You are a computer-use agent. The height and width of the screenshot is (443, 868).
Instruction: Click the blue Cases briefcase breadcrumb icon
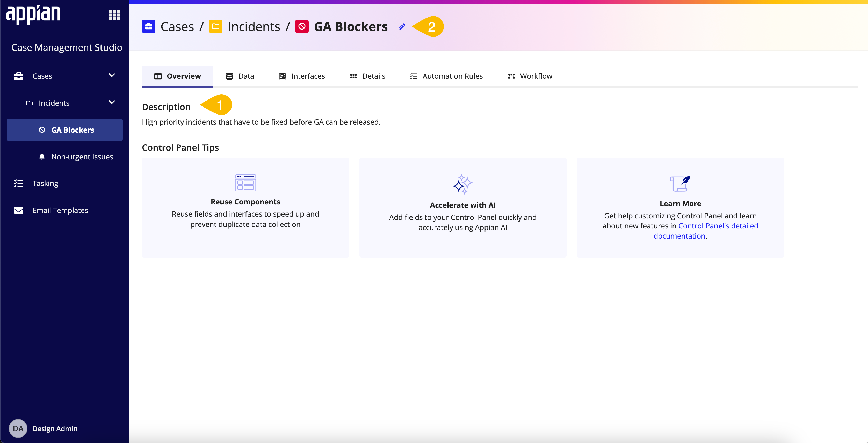[149, 27]
